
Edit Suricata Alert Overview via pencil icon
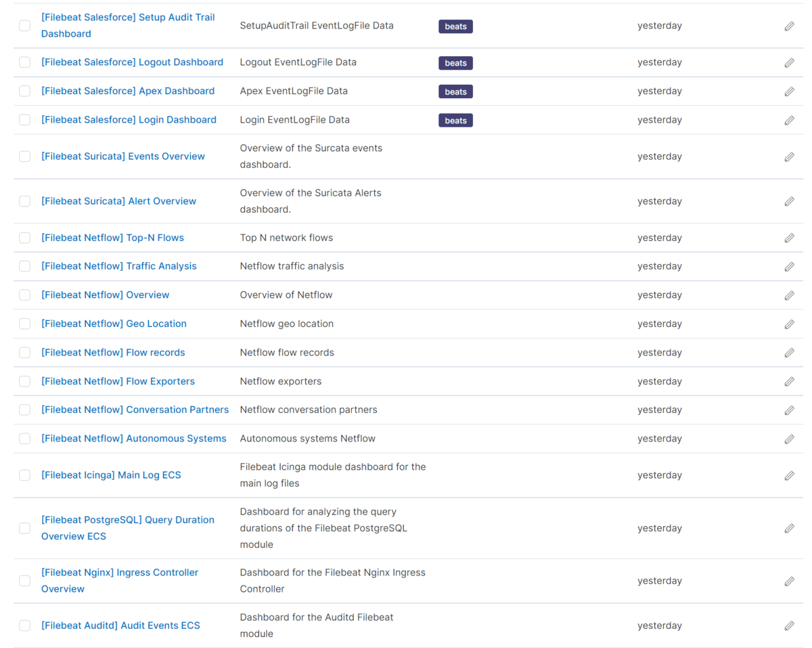click(789, 201)
